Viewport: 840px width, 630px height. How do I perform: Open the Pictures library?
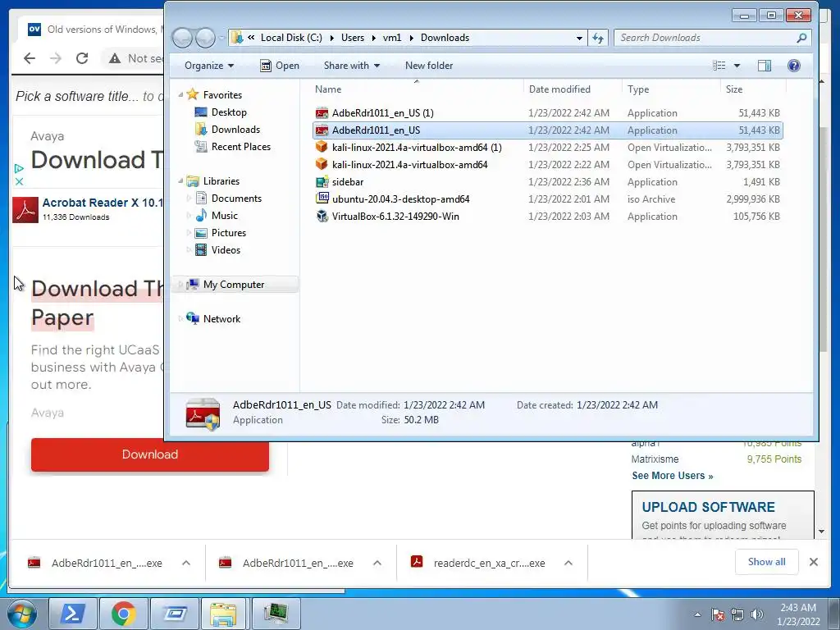[x=229, y=232]
